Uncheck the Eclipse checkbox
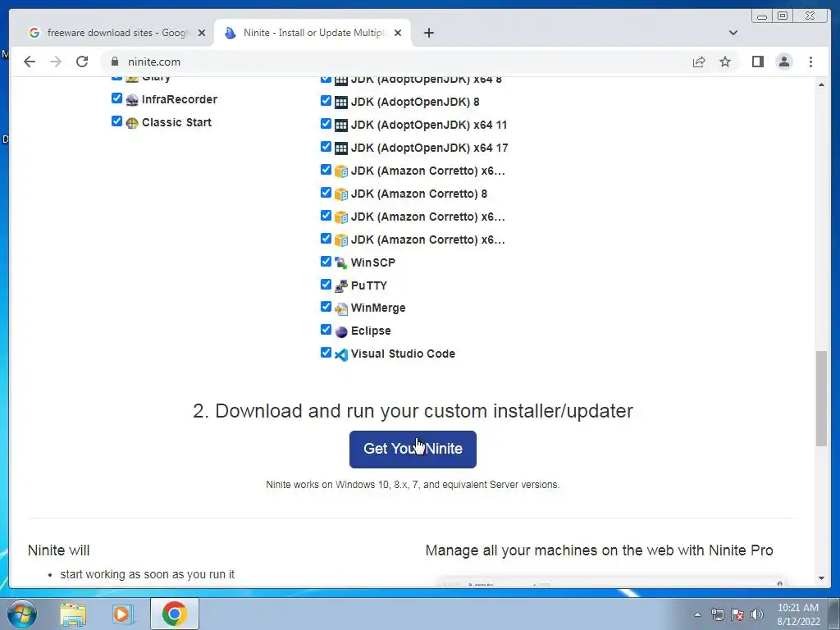The width and height of the screenshot is (840, 630). pos(326,330)
